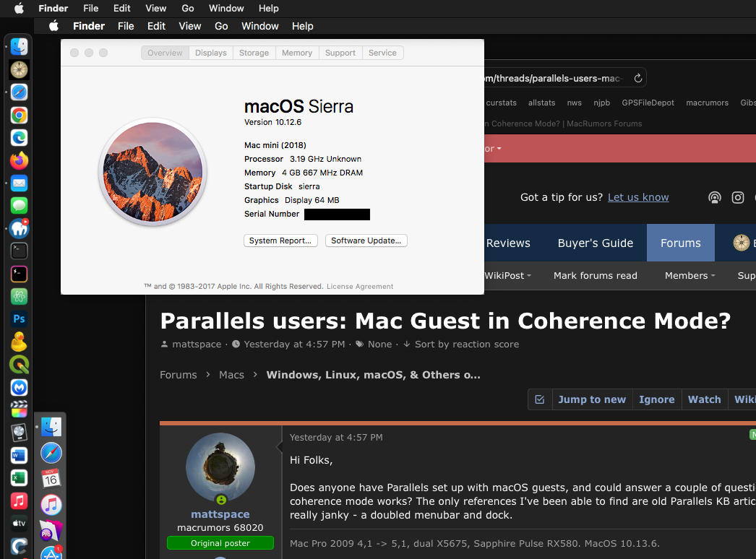The image size is (756, 559).
Task: Open Help in the inner menu bar
Action: click(x=302, y=26)
